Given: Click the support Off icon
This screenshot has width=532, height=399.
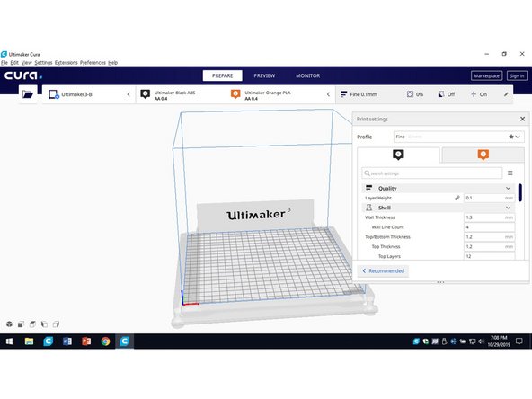Looking at the screenshot, I should pyautogui.click(x=440, y=94).
